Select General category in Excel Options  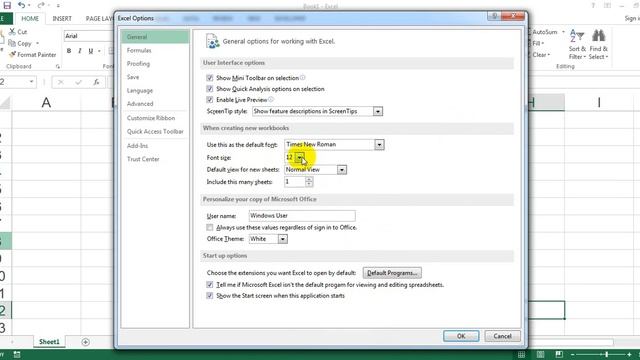coord(155,37)
